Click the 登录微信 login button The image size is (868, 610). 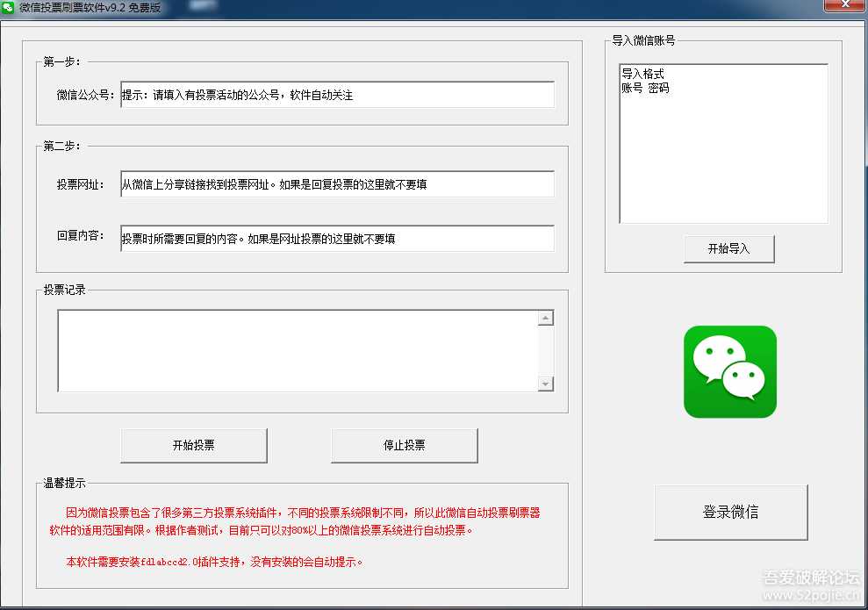[731, 512]
